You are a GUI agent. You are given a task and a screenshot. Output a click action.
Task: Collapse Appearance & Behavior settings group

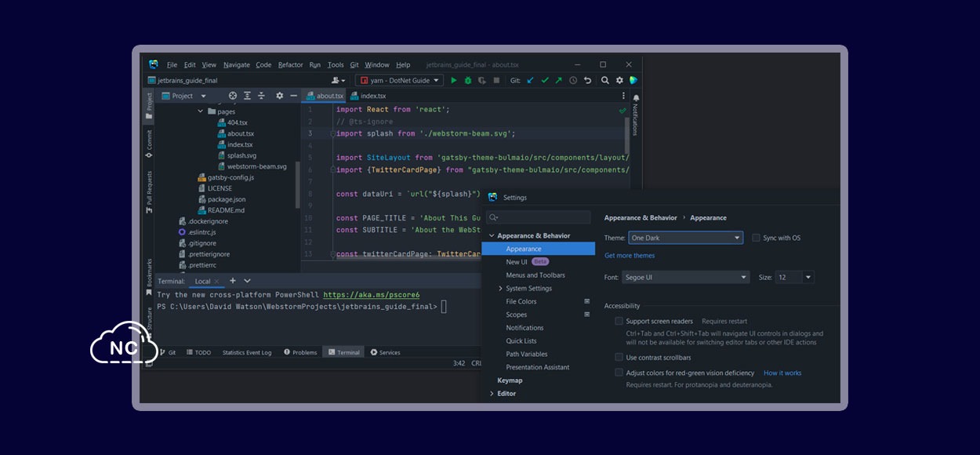click(x=492, y=235)
